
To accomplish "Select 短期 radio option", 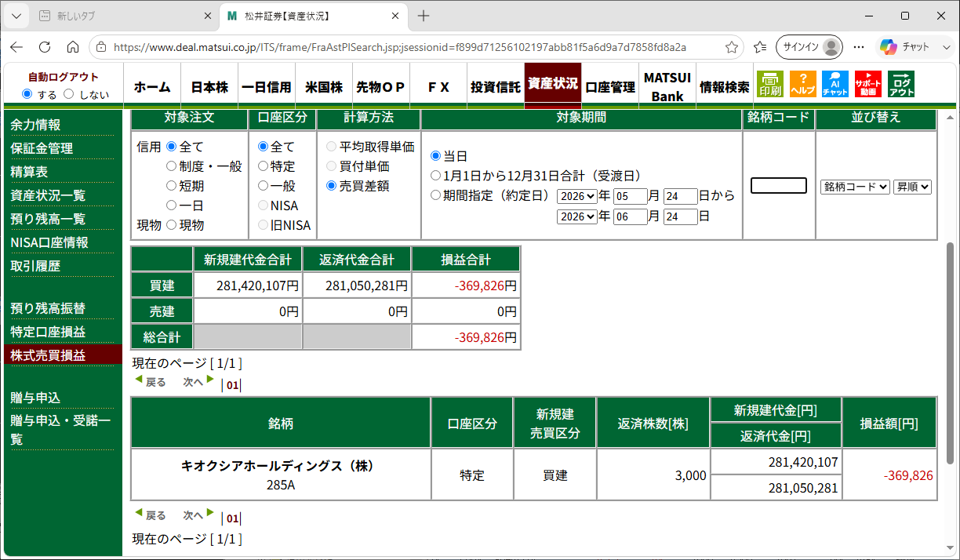I will (x=171, y=186).
